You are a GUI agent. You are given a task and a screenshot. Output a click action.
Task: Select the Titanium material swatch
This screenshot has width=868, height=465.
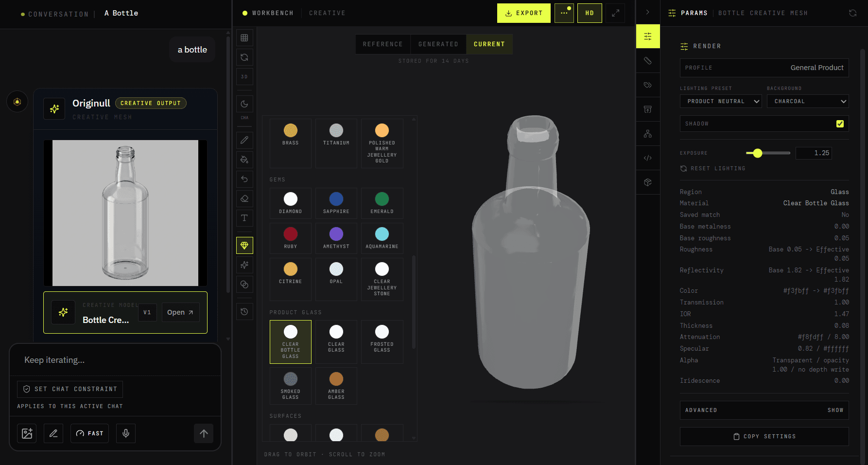pos(336,143)
